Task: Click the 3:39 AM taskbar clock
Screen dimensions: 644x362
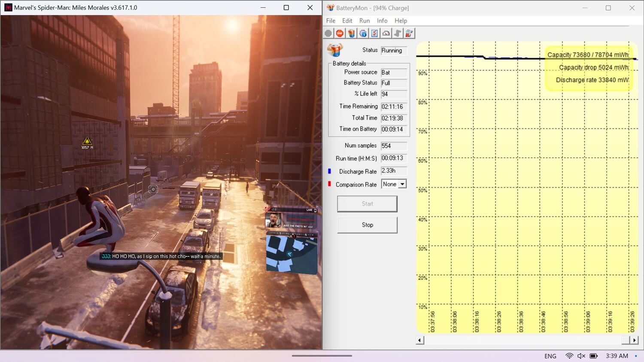Action: coord(617,356)
